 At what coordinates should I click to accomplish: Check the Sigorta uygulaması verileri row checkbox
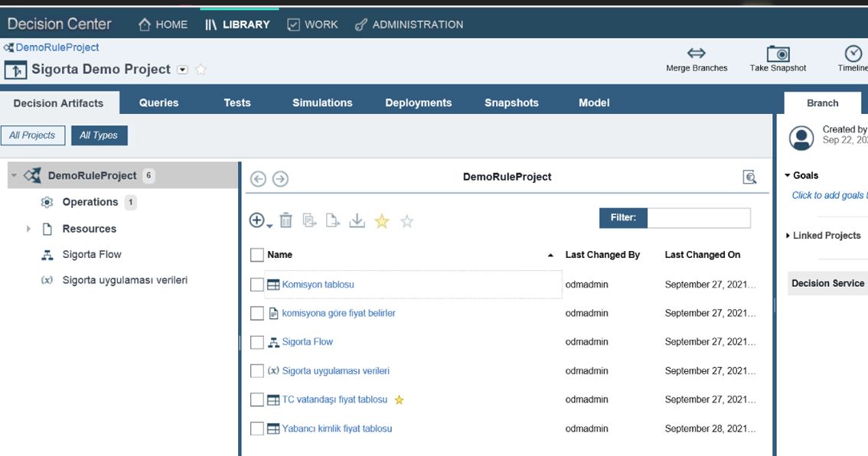pos(257,371)
